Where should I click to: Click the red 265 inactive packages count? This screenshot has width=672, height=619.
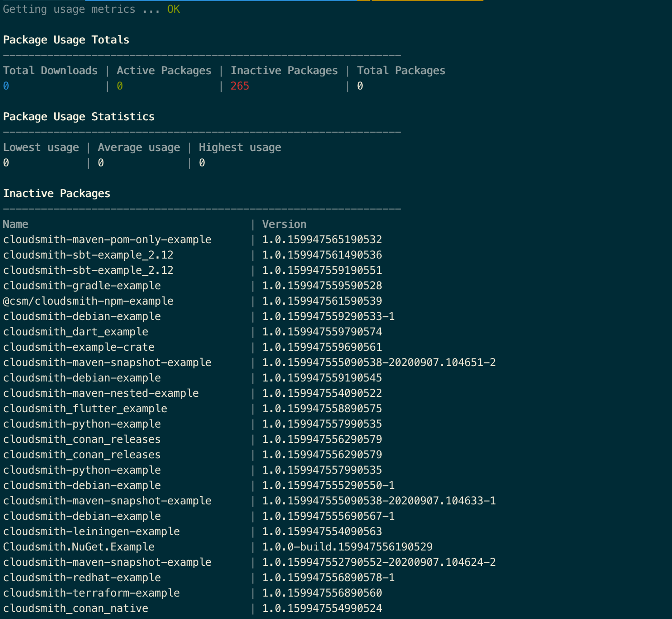240,86
